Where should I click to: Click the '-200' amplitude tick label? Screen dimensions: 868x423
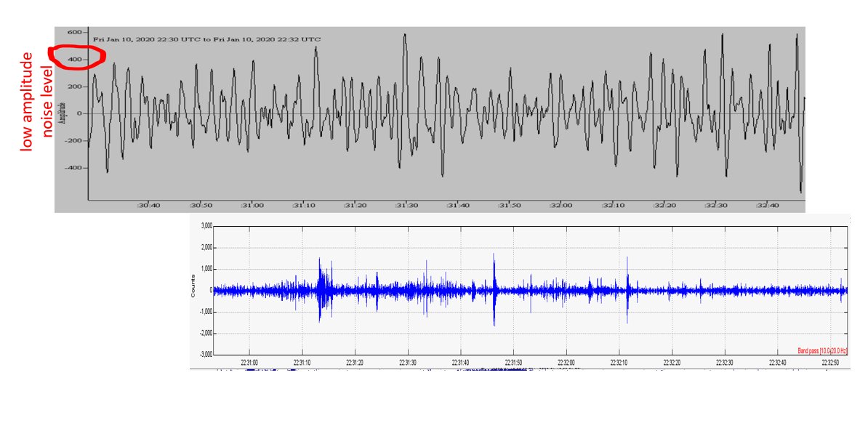point(73,140)
